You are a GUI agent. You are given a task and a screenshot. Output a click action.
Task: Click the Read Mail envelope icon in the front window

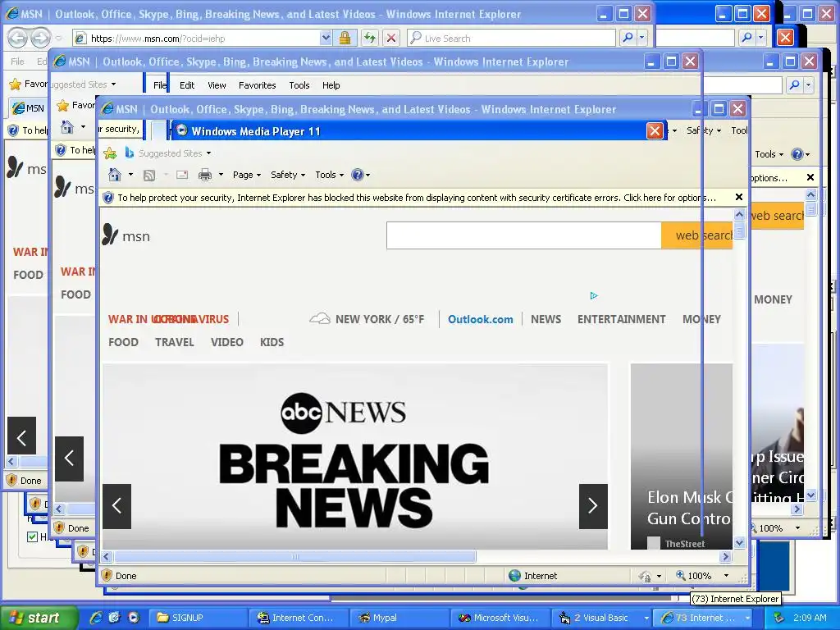(182, 175)
